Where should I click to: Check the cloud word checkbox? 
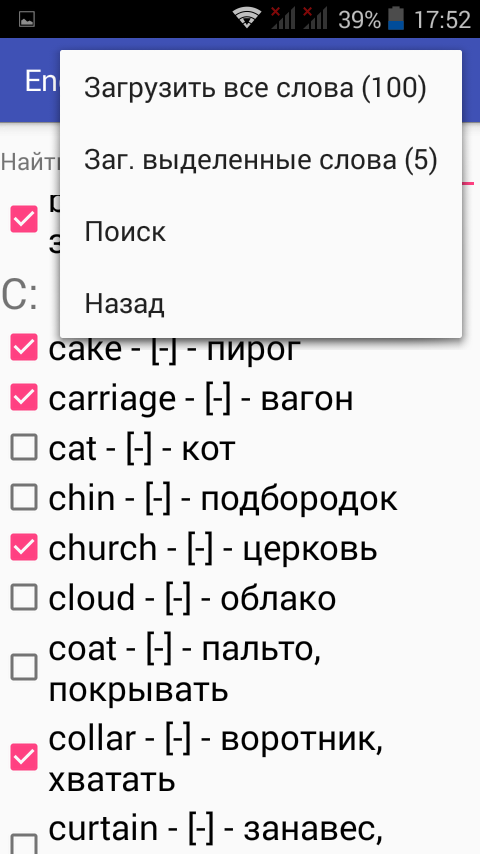coord(24,597)
